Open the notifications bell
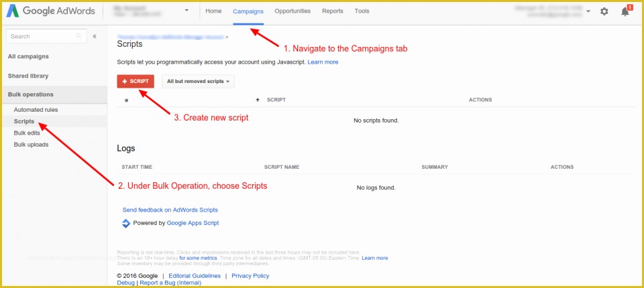This screenshot has width=644, height=288. [x=625, y=11]
